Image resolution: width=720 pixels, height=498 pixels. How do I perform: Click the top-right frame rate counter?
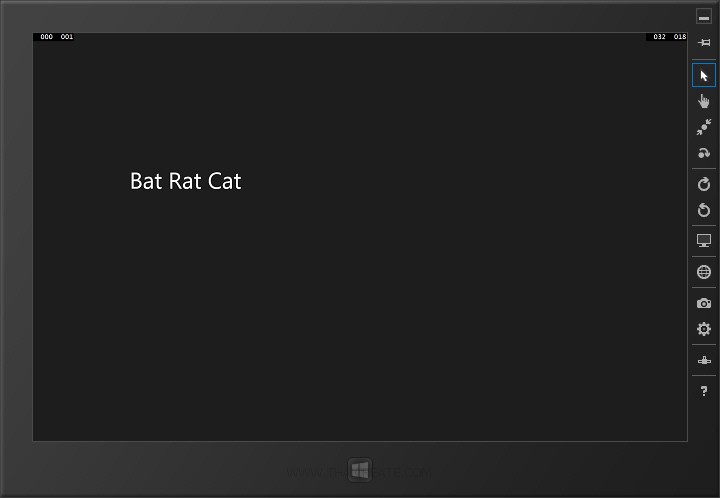[669, 37]
